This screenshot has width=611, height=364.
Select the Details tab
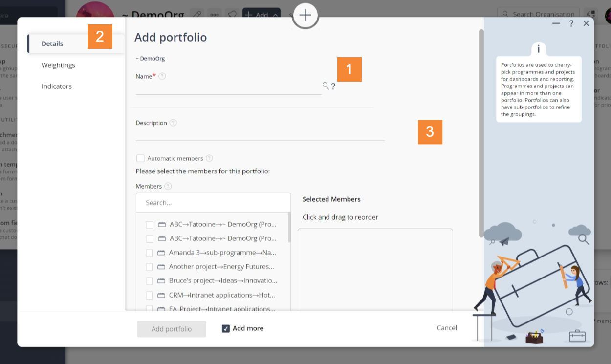(52, 43)
